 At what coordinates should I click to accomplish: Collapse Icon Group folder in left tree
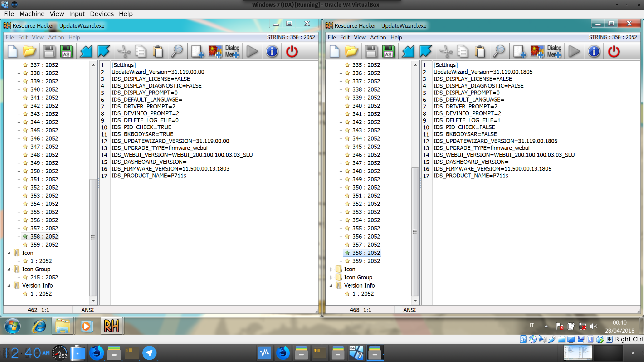pyautogui.click(x=9, y=269)
